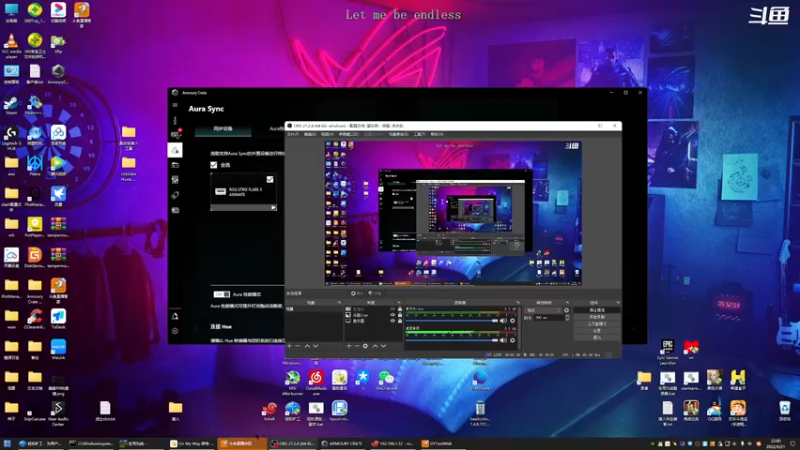Open ToDesk desktop shortcut
The image size is (800, 450).
pyautogui.click(x=58, y=319)
